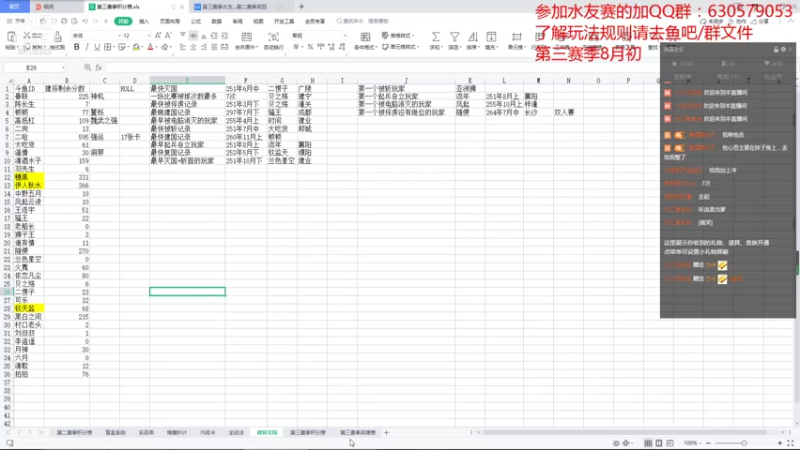Open the font size 12 dropdown

pos(148,36)
